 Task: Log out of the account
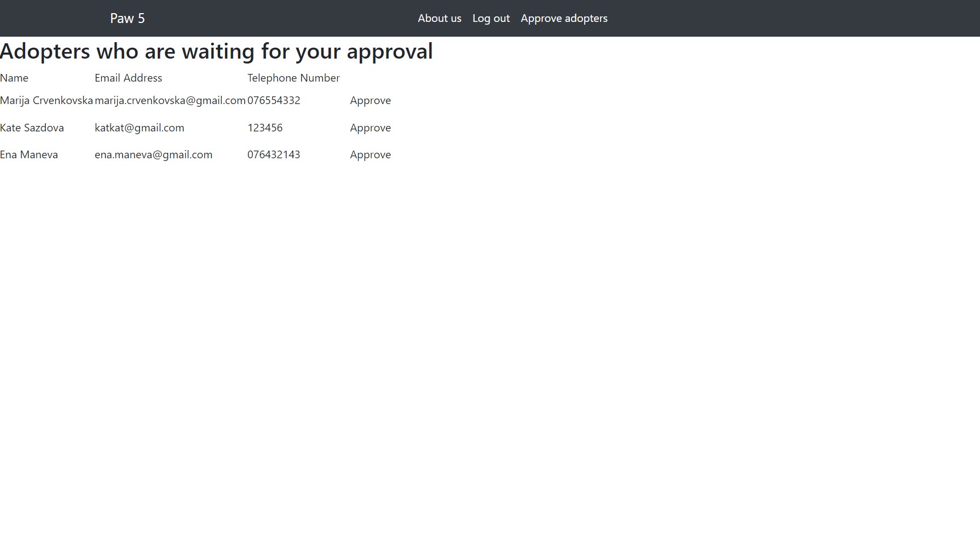click(x=491, y=18)
